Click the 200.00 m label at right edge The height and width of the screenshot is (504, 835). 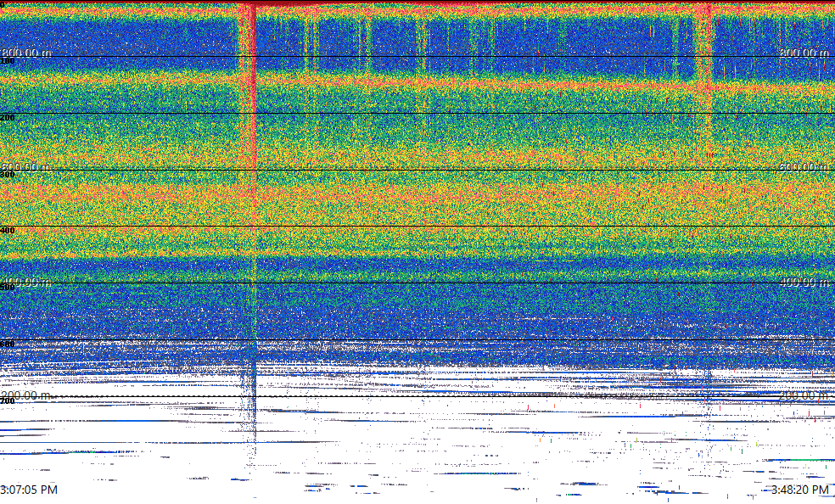click(804, 395)
